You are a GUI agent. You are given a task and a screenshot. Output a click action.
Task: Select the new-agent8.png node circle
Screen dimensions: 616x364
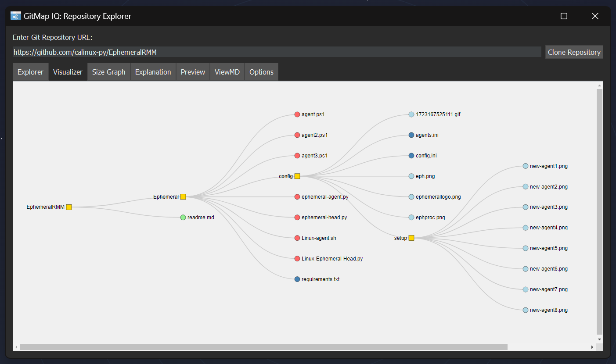point(526,310)
